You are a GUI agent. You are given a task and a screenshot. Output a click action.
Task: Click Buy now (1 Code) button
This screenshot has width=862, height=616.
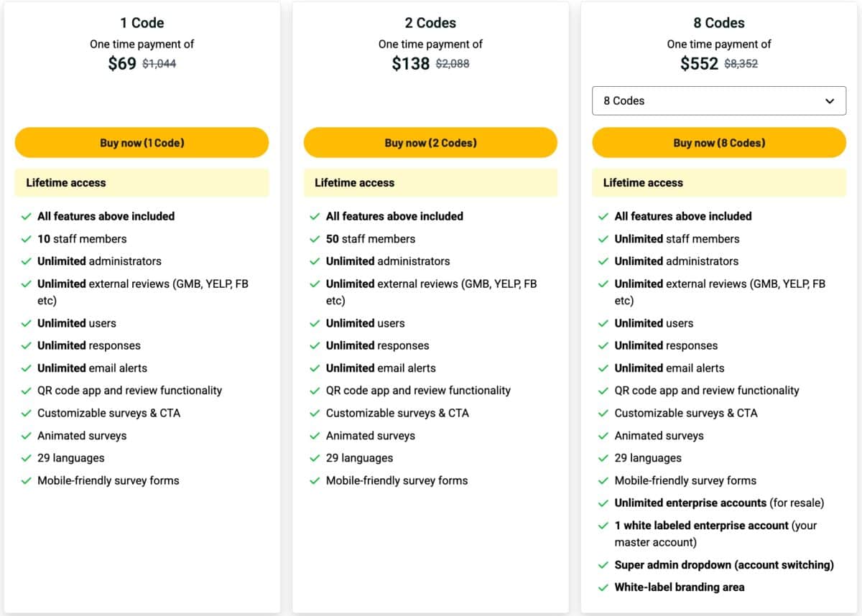142,143
